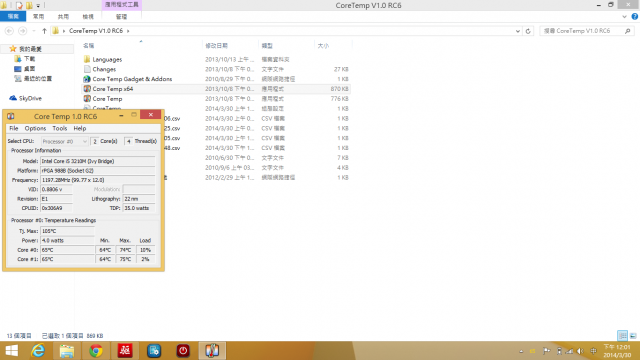The image size is (640, 360).
Task: Open the volume speaker tray icon
Action: coord(580,351)
